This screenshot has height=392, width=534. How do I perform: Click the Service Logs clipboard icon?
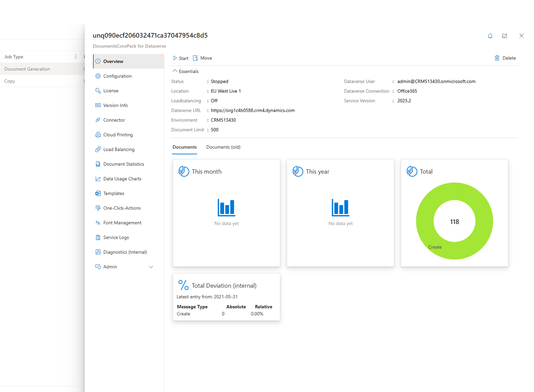click(x=98, y=238)
